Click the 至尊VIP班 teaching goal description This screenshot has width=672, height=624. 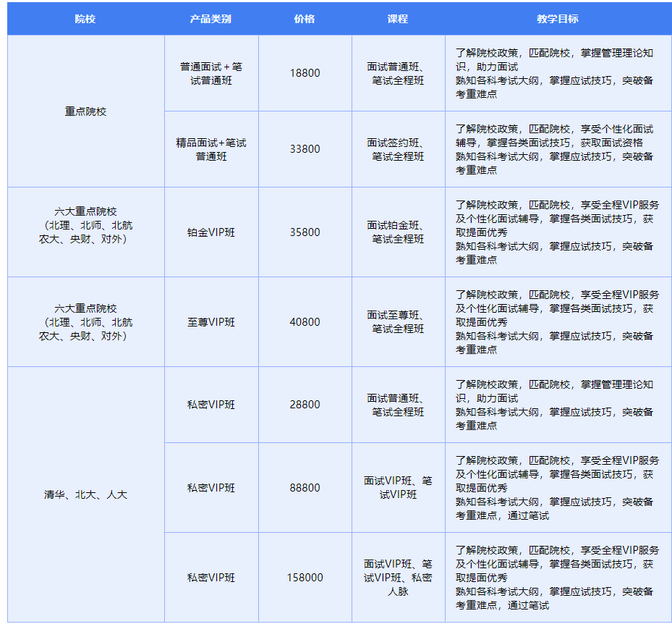pos(557,321)
